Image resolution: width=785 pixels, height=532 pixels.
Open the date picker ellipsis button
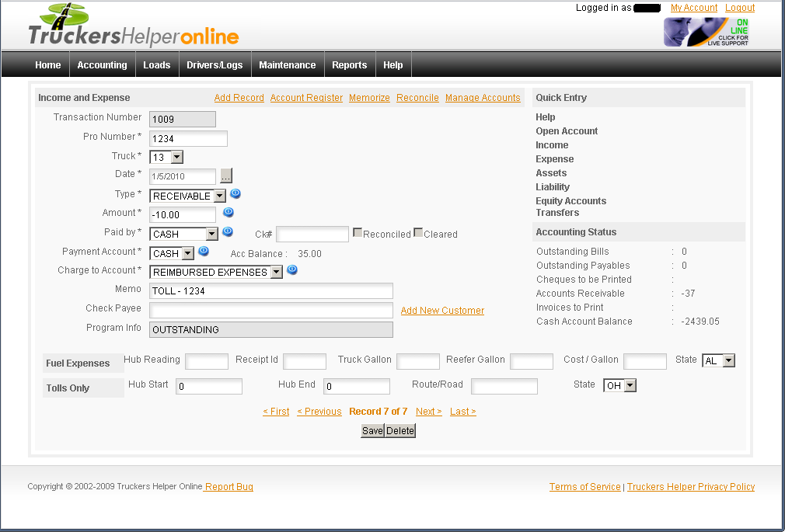tap(226, 176)
